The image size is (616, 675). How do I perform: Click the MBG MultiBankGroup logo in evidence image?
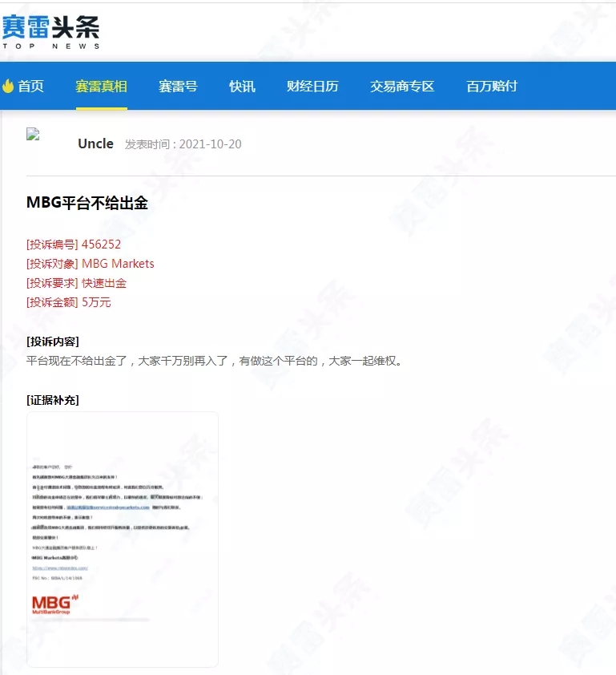pyautogui.click(x=55, y=604)
